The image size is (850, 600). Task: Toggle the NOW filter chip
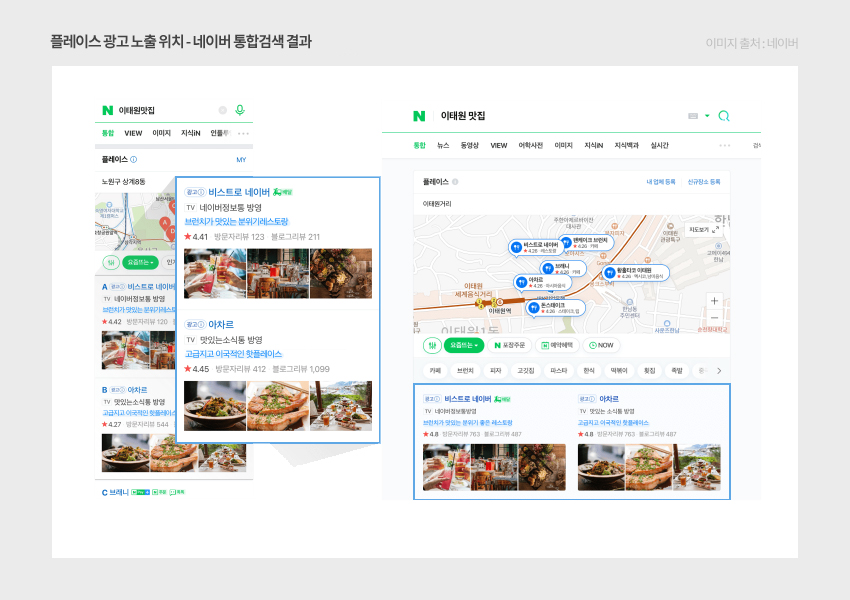602,345
